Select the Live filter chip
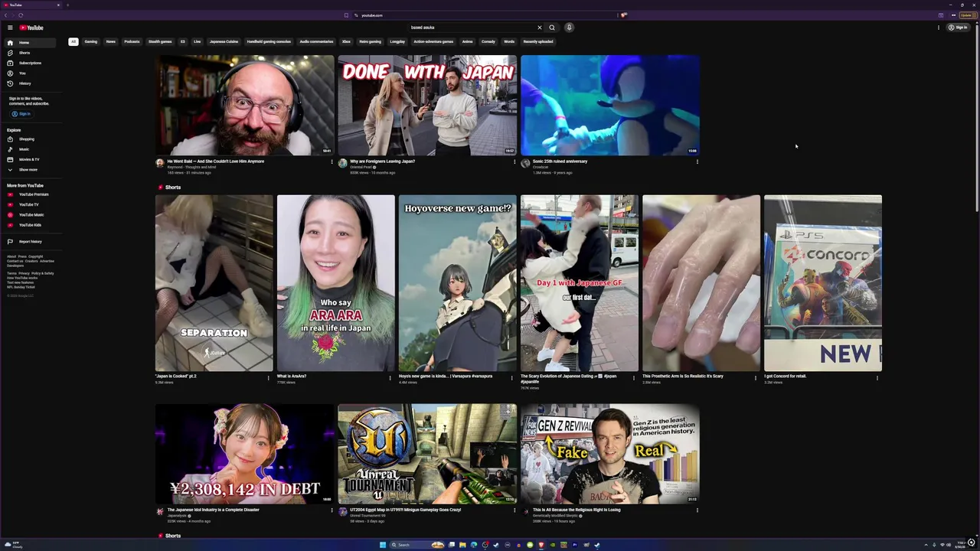The height and width of the screenshot is (551, 980). pyautogui.click(x=197, y=41)
